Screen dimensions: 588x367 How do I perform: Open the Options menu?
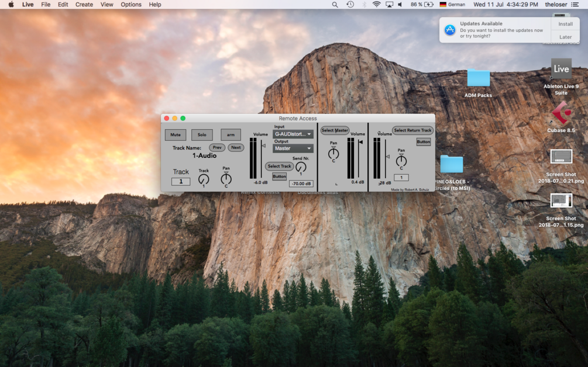tap(131, 5)
